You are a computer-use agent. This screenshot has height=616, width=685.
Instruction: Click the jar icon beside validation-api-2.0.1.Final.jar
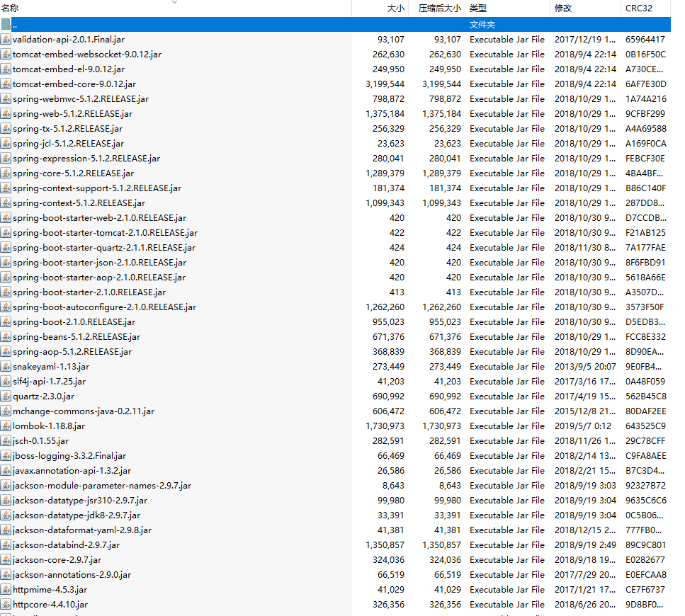click(x=6, y=39)
